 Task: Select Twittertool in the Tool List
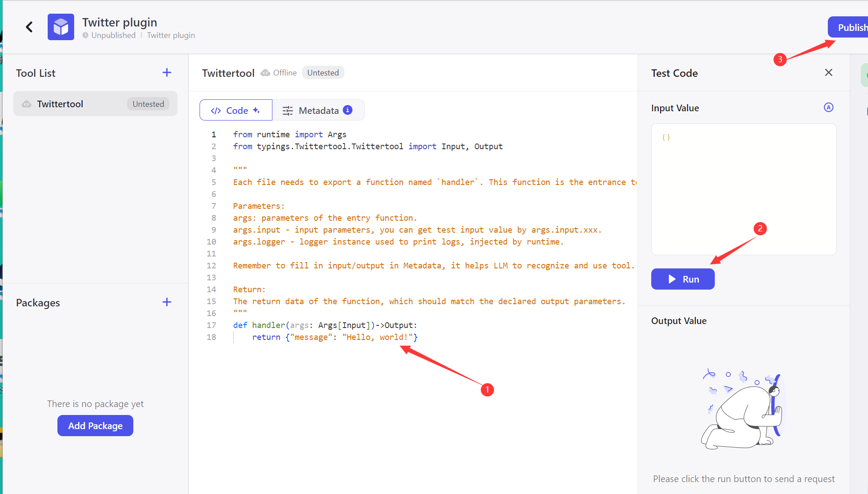(x=95, y=104)
